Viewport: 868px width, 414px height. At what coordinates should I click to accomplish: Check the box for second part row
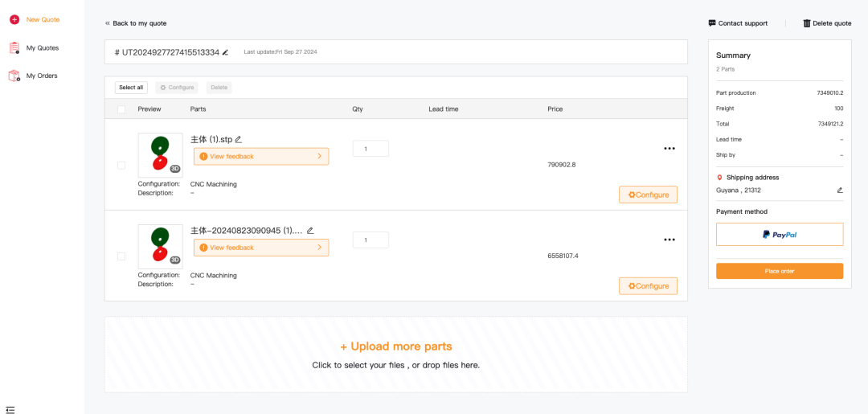point(121,256)
